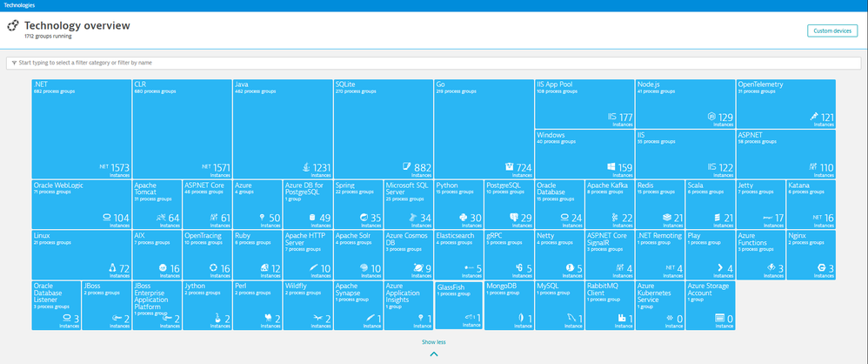Click the '1712 groups running' text
Image resolution: width=868 pixels, height=364 pixels.
click(x=48, y=36)
